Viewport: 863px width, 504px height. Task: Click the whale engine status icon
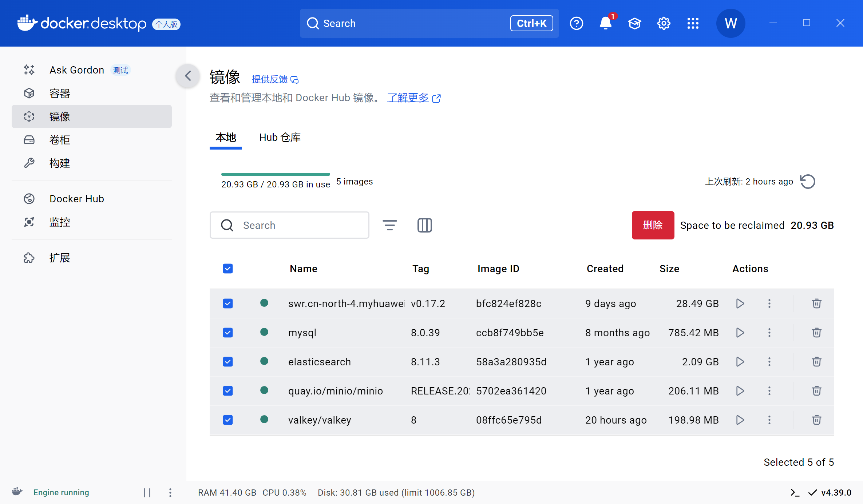(17, 492)
